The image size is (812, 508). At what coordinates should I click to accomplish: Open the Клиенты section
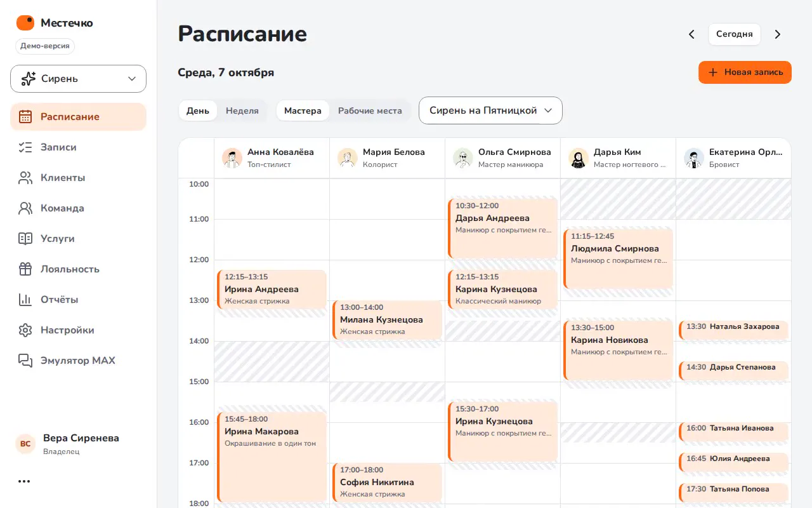click(x=79, y=178)
